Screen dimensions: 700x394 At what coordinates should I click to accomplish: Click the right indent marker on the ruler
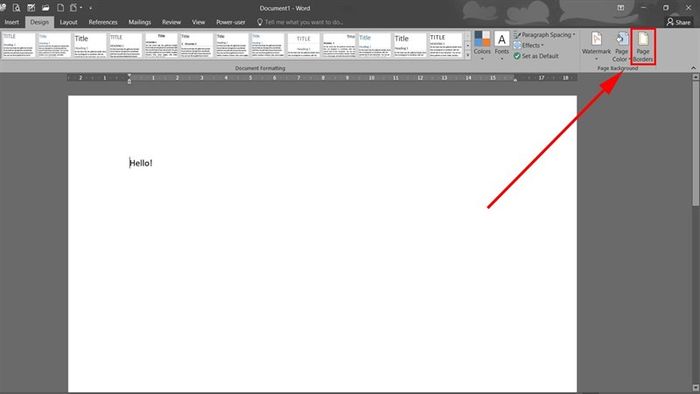(x=515, y=79)
